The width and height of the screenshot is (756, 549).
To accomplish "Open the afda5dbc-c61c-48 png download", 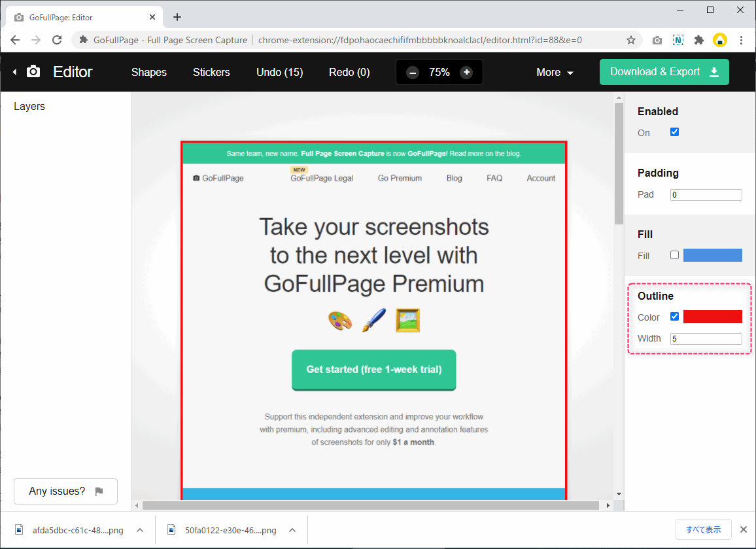I will 78,530.
